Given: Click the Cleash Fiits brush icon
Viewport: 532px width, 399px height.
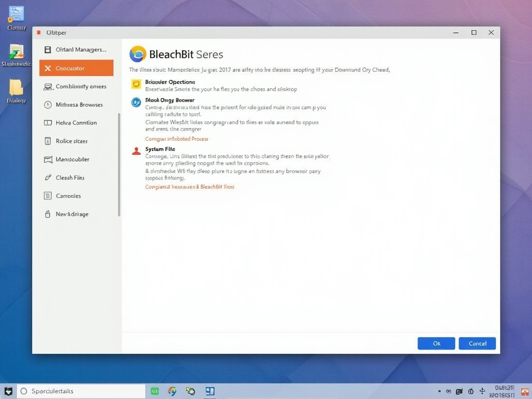Looking at the screenshot, I should [x=48, y=178].
